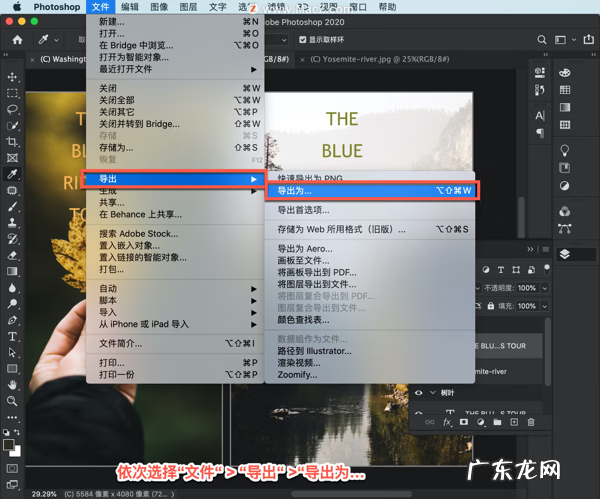
Task: Open the workspace layout dropdown arrow
Action: [x=574, y=39]
